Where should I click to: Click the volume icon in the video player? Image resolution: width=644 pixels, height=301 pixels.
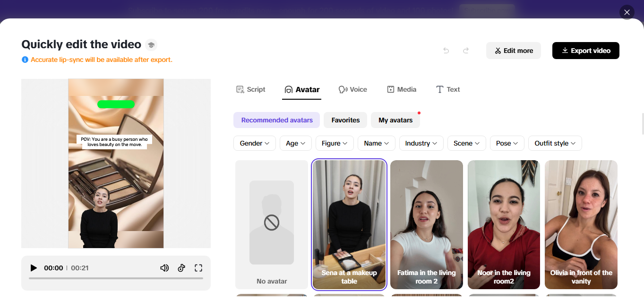(x=164, y=267)
